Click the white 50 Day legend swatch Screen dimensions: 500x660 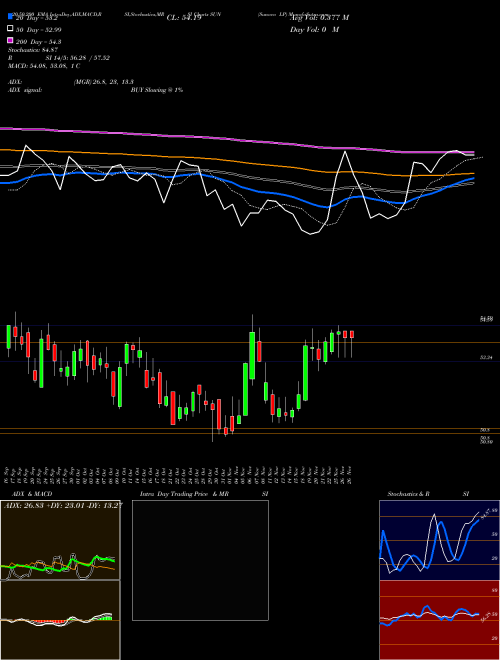(10, 29)
